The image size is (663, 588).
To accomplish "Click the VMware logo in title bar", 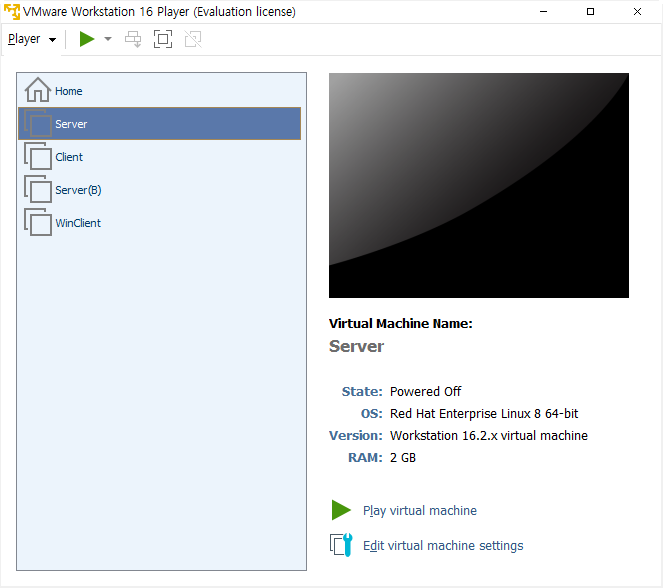I will coord(11,11).
